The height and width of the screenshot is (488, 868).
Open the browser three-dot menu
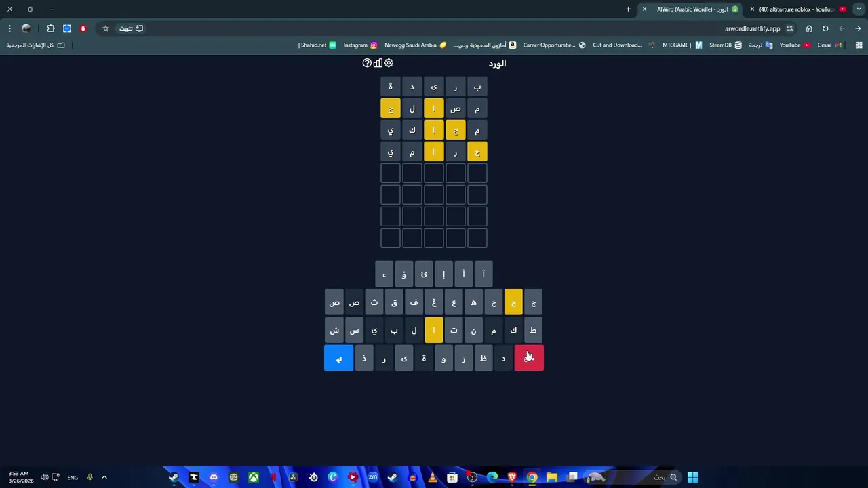(x=9, y=28)
